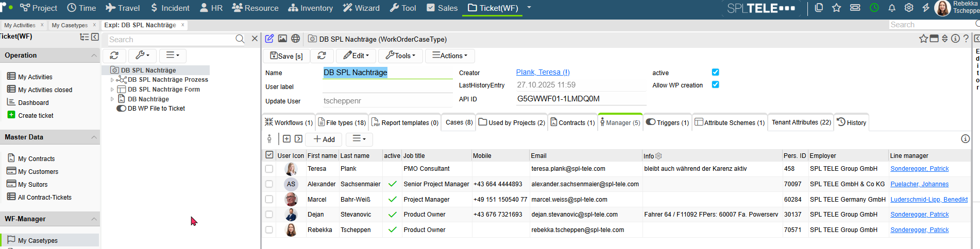Screen dimensions: 980x249
Task: Switch to Triggers (1) tab
Action: (x=667, y=122)
